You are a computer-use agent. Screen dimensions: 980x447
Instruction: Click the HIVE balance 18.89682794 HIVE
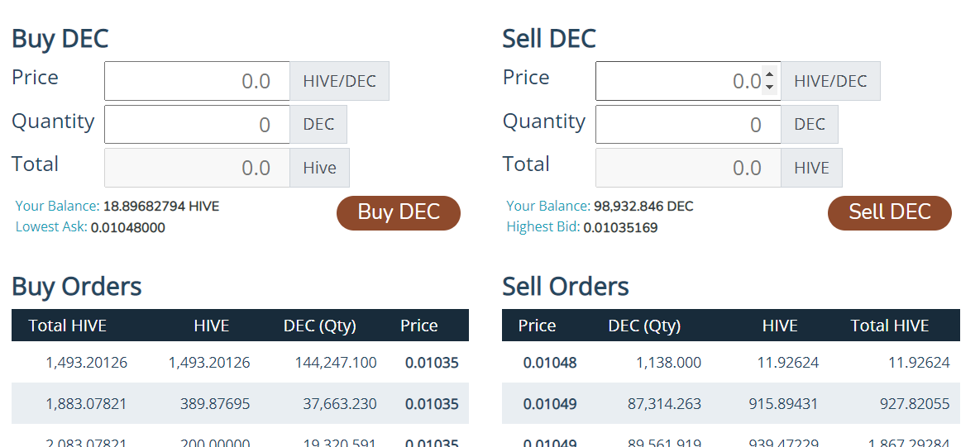coord(161,206)
